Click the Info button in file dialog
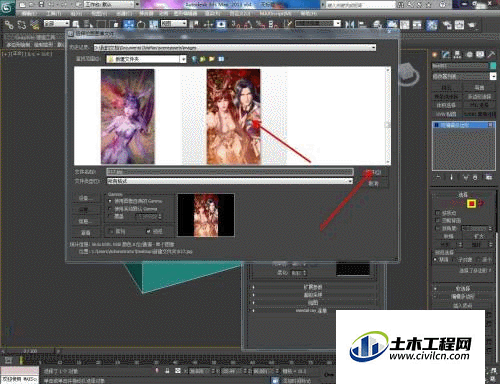Image resolution: width=500 pixels, height=384 pixels. click(x=86, y=221)
